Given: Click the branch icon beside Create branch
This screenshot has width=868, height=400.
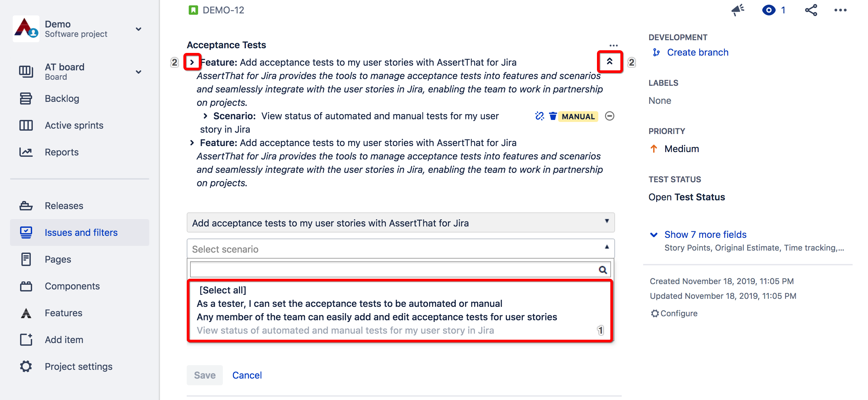Looking at the screenshot, I should (656, 52).
